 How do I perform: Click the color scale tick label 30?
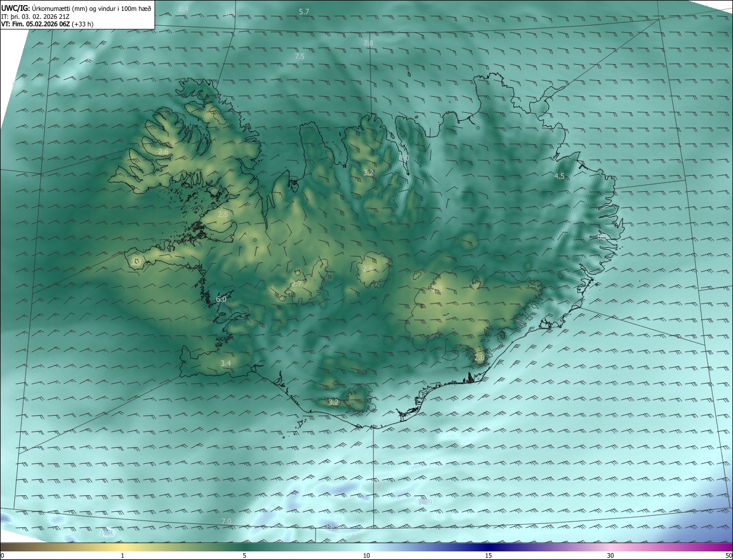[x=610, y=555]
